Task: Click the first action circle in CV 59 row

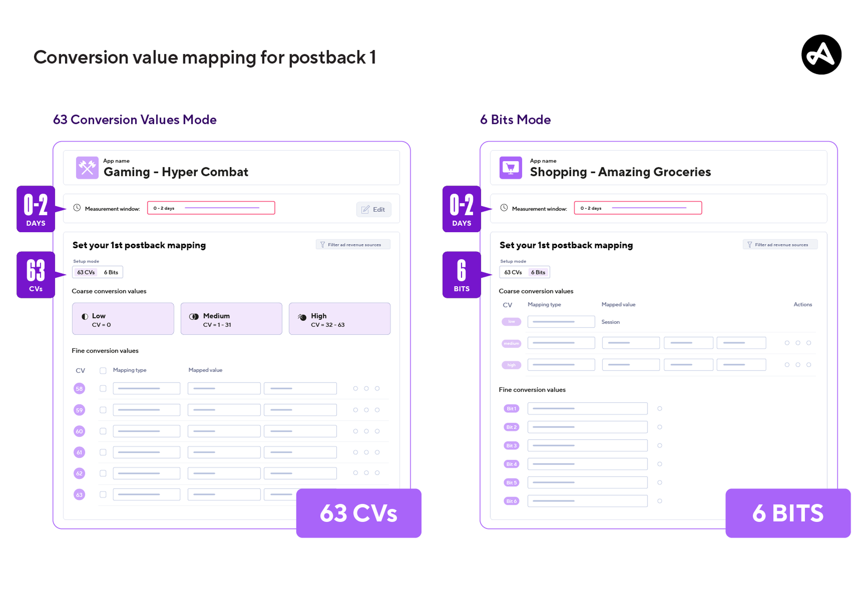Action: tap(355, 410)
